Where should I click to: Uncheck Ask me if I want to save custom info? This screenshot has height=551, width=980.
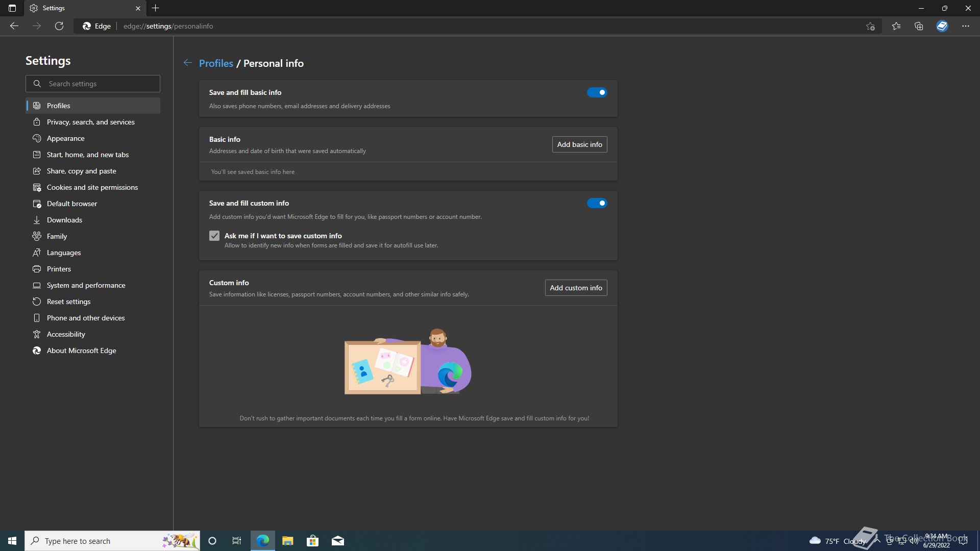click(214, 236)
